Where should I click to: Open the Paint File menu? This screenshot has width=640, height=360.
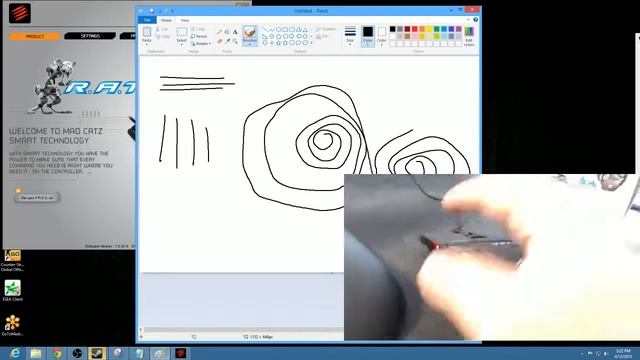point(147,20)
